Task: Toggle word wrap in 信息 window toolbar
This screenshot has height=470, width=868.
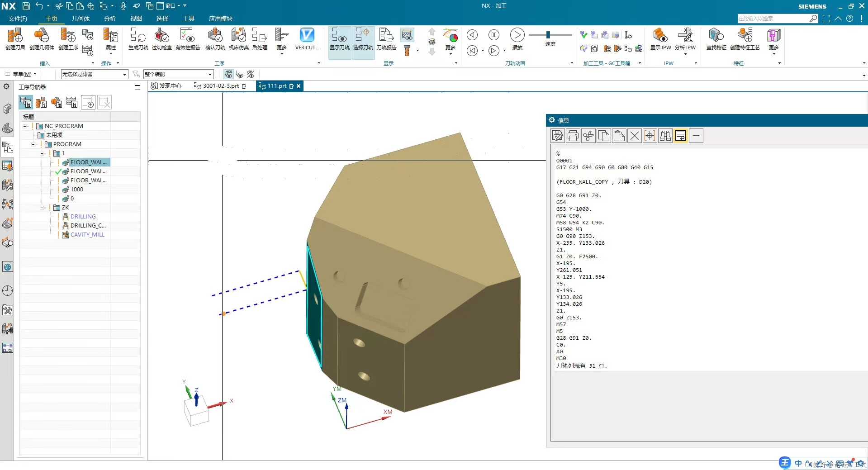Action: pyautogui.click(x=681, y=136)
